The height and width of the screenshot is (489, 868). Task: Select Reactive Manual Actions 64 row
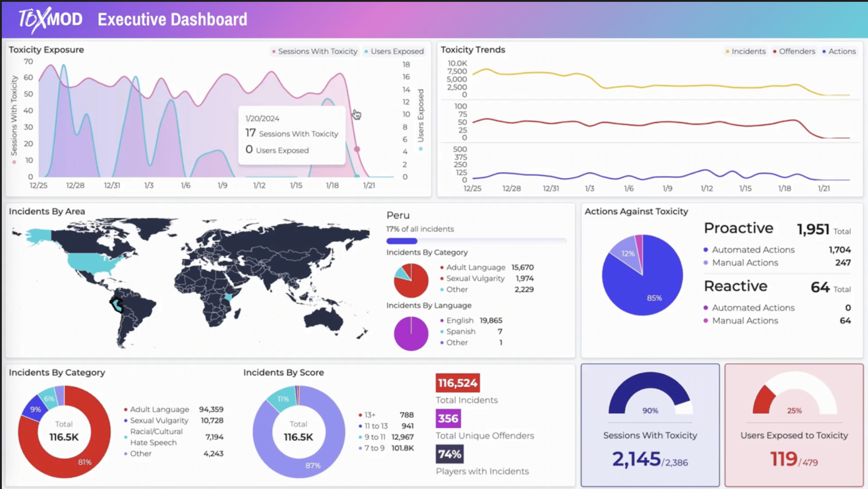coord(777,321)
